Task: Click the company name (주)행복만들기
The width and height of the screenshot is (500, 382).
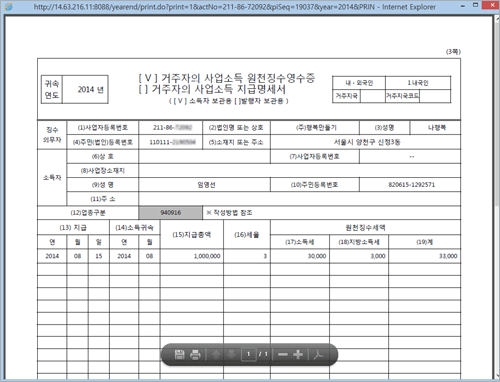Action: [316, 128]
